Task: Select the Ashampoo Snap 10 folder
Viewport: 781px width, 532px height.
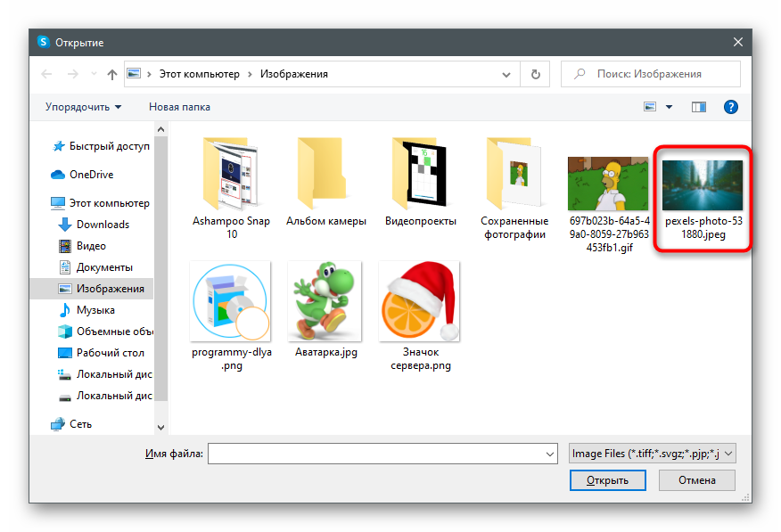Action: tap(231, 188)
